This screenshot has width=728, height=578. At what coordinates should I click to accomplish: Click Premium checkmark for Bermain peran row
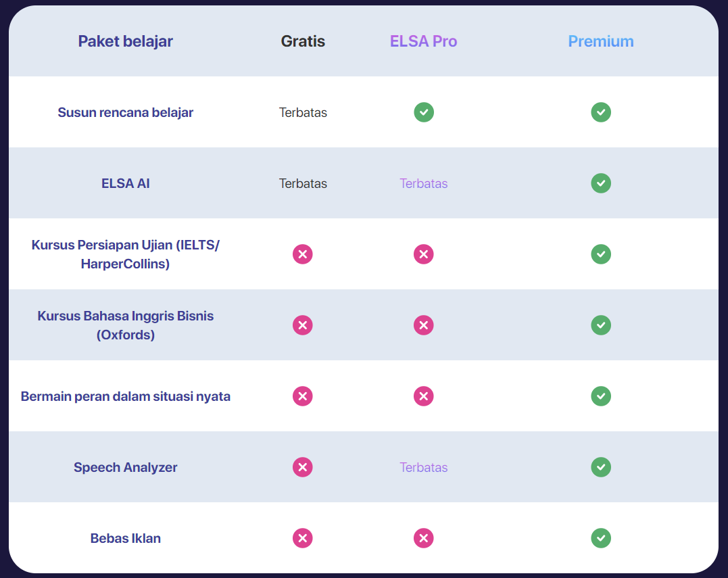click(x=601, y=396)
